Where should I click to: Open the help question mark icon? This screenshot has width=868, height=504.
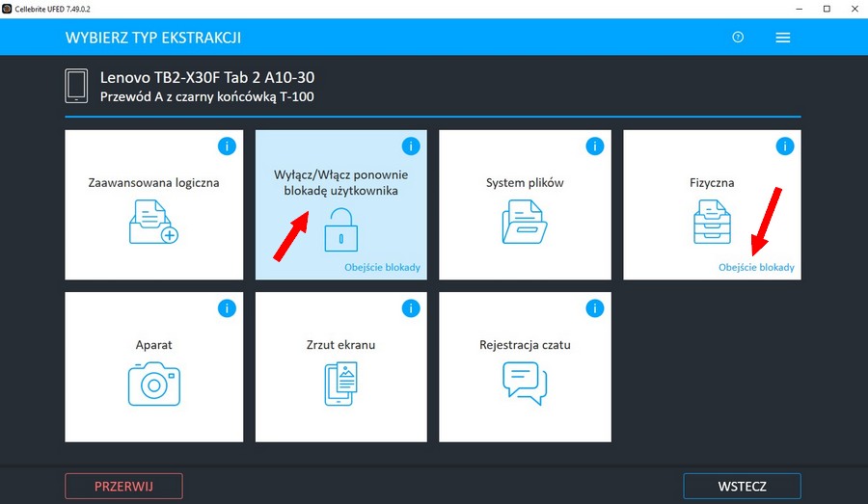click(x=738, y=37)
